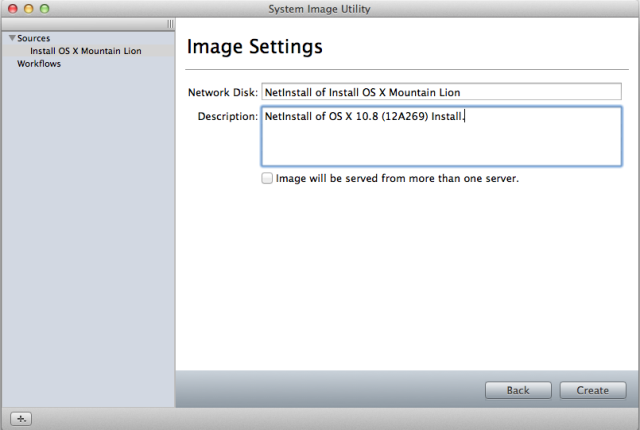640x430 pixels.
Task: Select Install OS X Mountain Lion source
Action: (x=88, y=51)
